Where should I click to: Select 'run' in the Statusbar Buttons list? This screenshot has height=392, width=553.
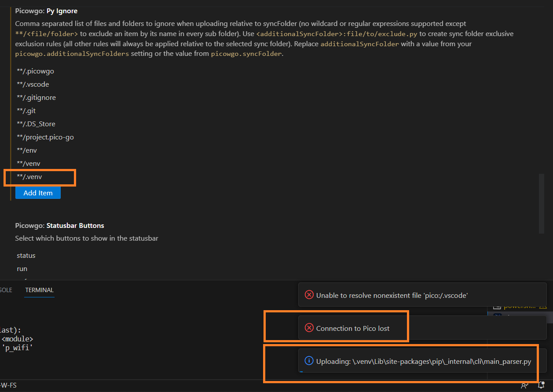pyautogui.click(x=22, y=268)
